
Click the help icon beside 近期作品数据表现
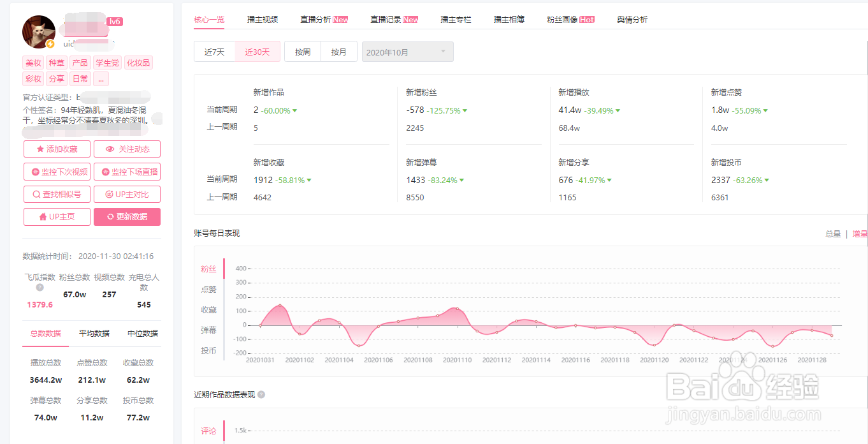[261, 395]
